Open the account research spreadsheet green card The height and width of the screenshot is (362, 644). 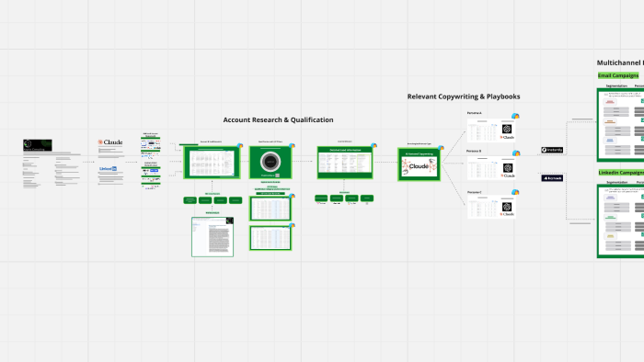pyautogui.click(x=212, y=163)
